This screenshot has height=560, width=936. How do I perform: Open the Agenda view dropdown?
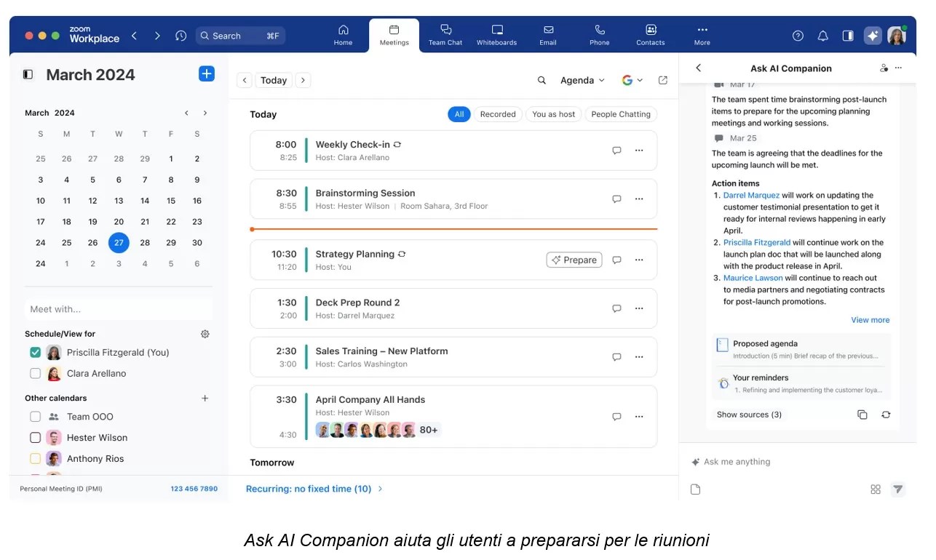[582, 80]
